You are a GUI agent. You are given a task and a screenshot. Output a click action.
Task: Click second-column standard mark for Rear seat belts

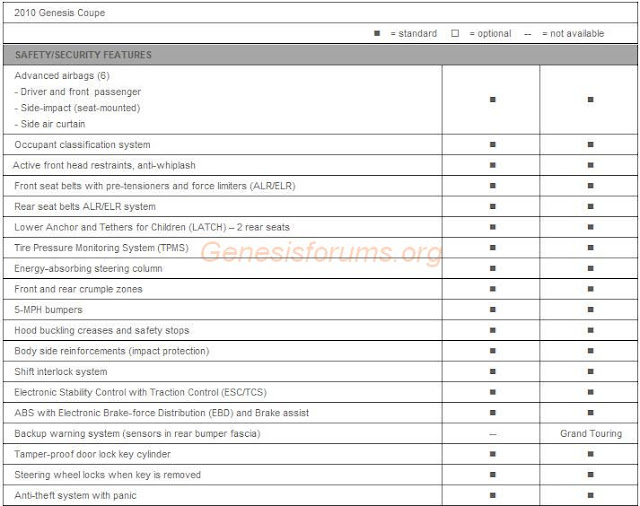[x=591, y=206]
